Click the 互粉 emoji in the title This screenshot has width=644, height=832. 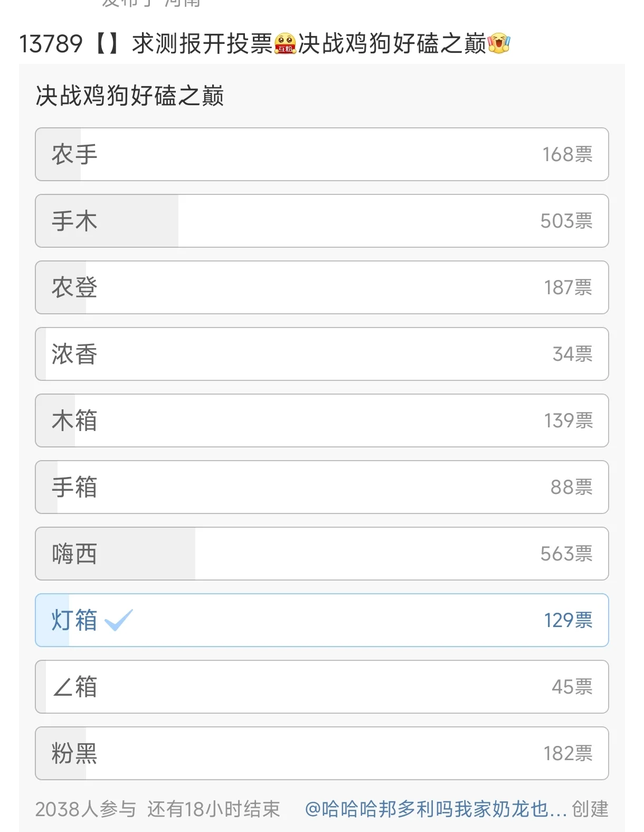click(285, 44)
